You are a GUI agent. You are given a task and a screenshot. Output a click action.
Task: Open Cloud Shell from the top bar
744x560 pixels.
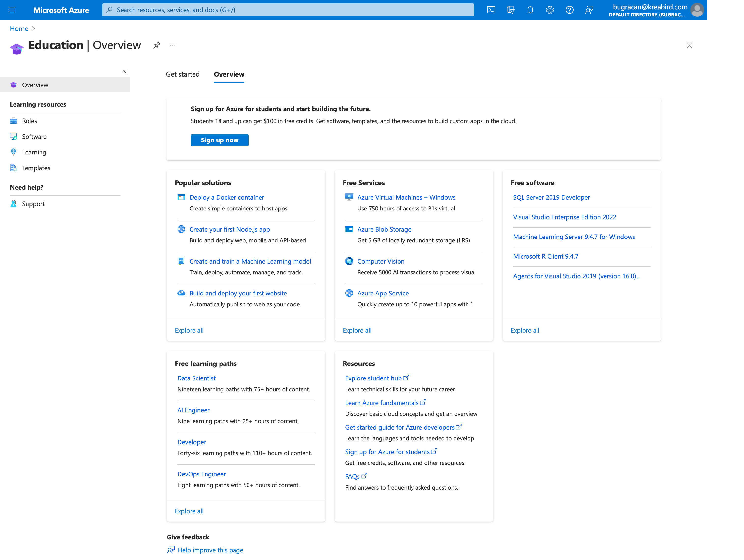click(491, 10)
